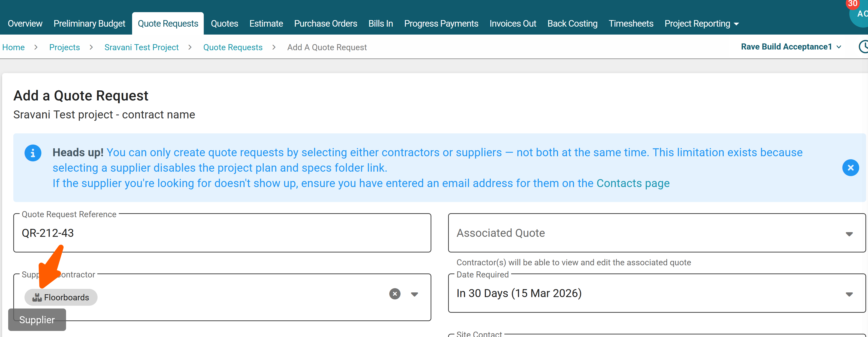The width and height of the screenshot is (868, 337).
Task: Clear the Floorboards supplier selection
Action: [395, 294]
